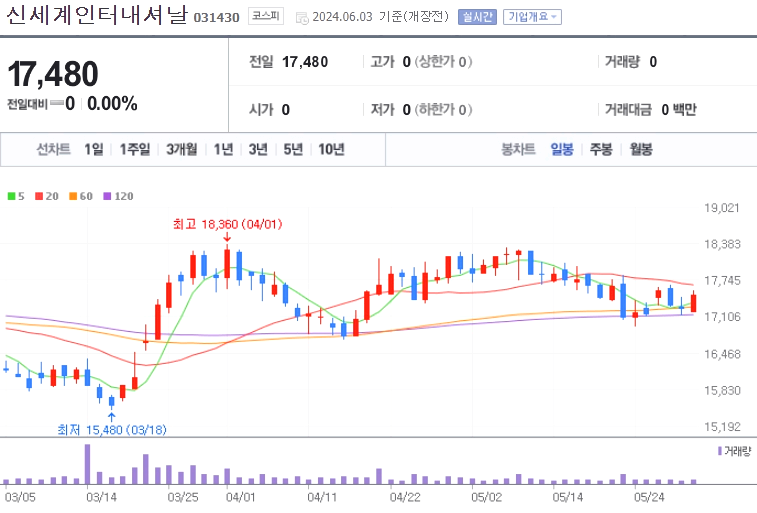Switch to the 일봉 candle chart
757x513 pixels.
[x=562, y=150]
